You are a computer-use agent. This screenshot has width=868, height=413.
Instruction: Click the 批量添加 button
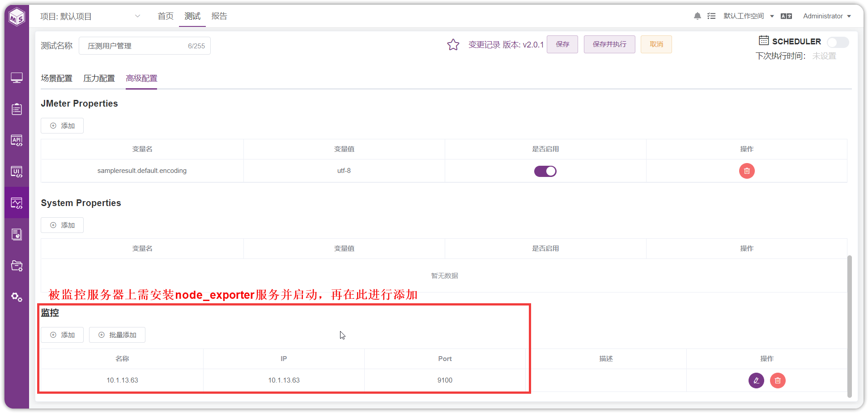coord(117,335)
